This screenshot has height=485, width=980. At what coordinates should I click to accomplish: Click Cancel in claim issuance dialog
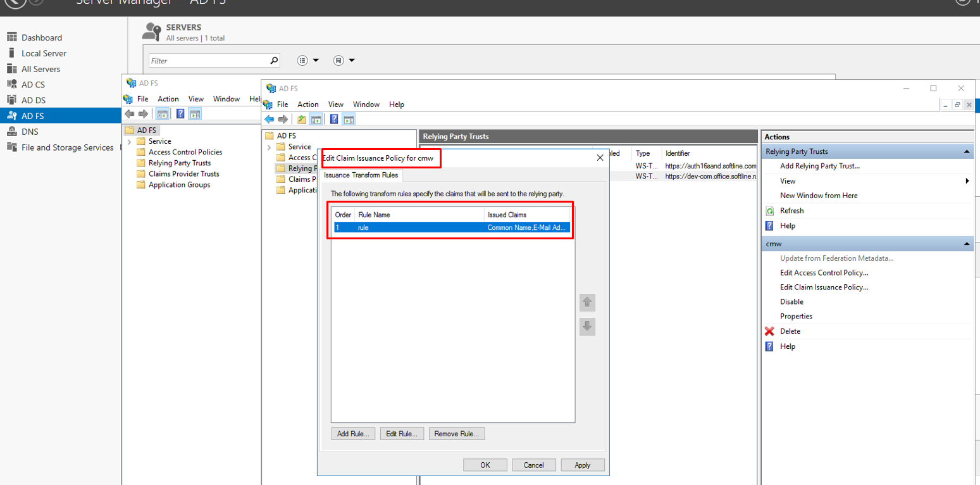(534, 465)
